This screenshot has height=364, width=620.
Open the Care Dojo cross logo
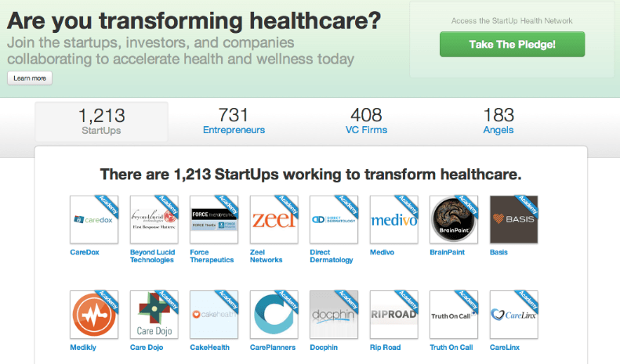pos(154,315)
